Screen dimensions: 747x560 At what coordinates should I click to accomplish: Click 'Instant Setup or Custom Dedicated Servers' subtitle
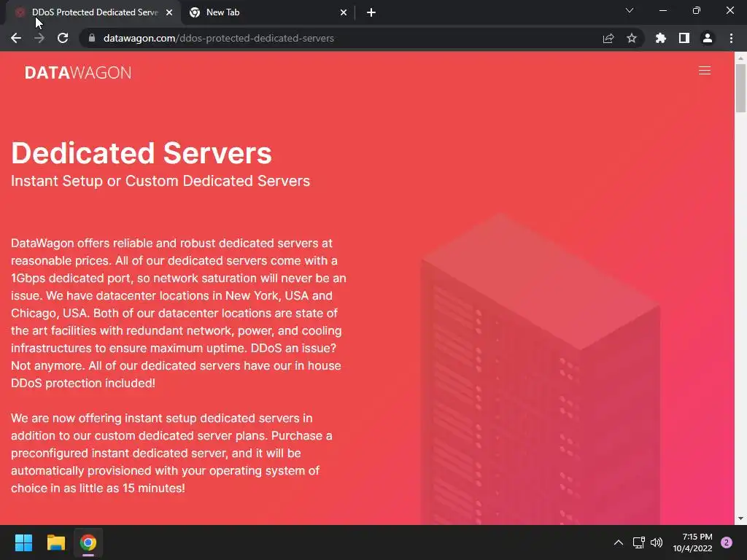[x=160, y=181]
